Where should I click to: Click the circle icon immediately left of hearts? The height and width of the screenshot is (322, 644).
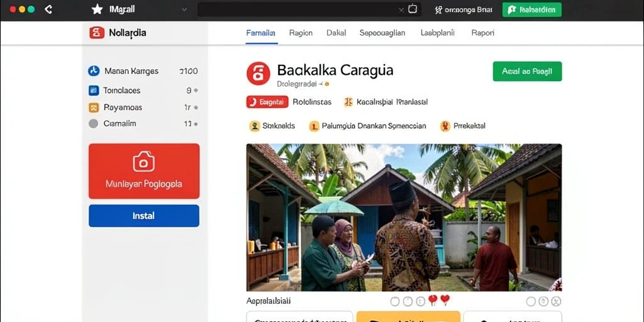pyautogui.click(x=421, y=301)
